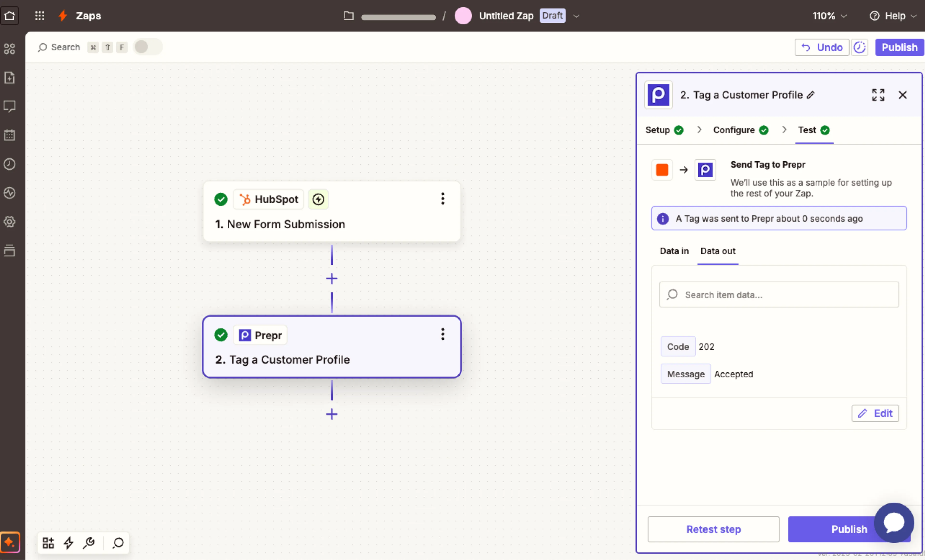Click the Retest step button
This screenshot has height=560, width=925.
(713, 529)
